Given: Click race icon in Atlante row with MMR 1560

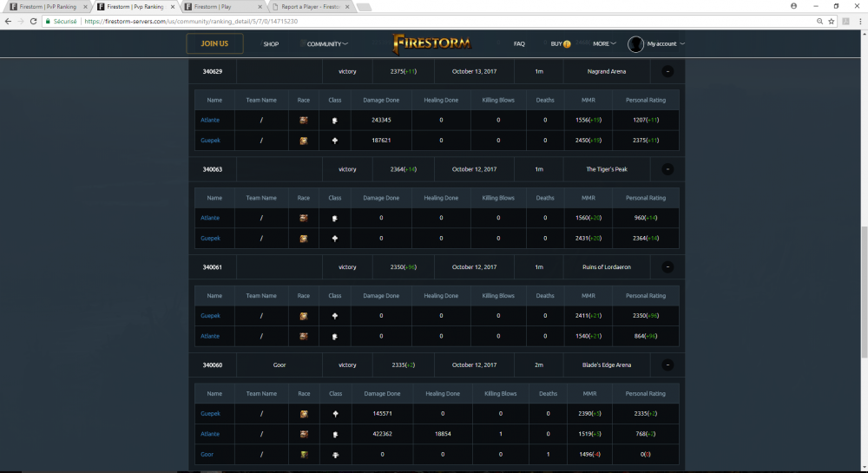Looking at the screenshot, I should pos(303,218).
